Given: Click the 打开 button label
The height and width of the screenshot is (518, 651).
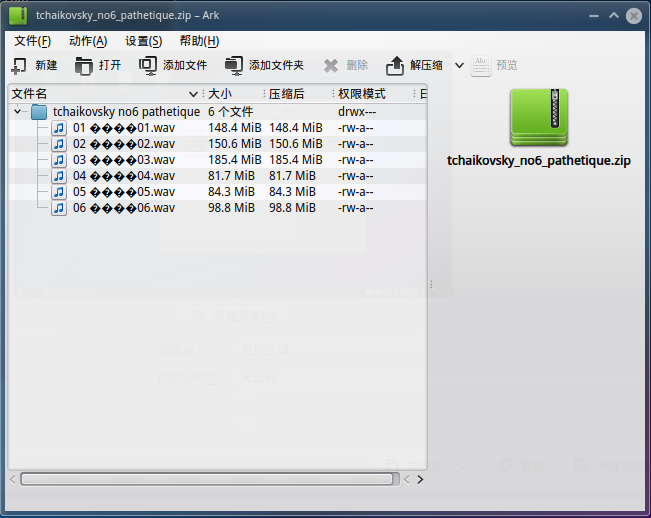Looking at the screenshot, I should click(110, 66).
